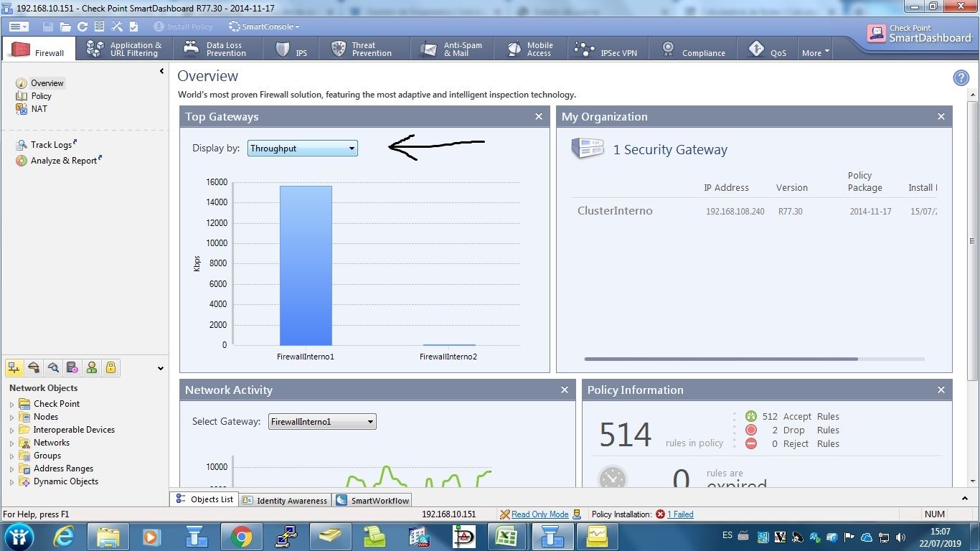Select the Servers and OPSEC icon
The height and width of the screenshot is (551, 980).
(72, 368)
